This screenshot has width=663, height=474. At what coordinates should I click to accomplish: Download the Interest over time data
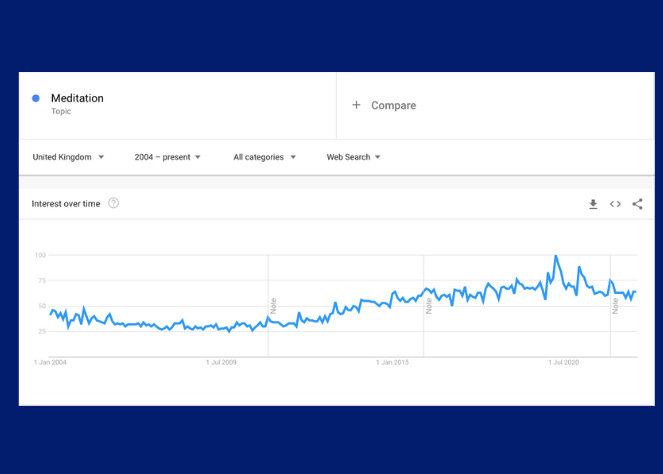pyautogui.click(x=593, y=204)
